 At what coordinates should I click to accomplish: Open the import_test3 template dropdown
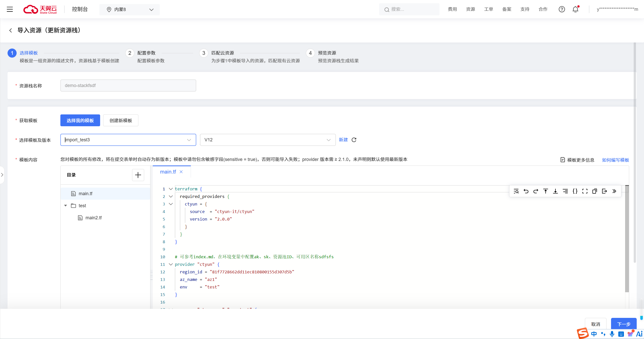click(128, 140)
